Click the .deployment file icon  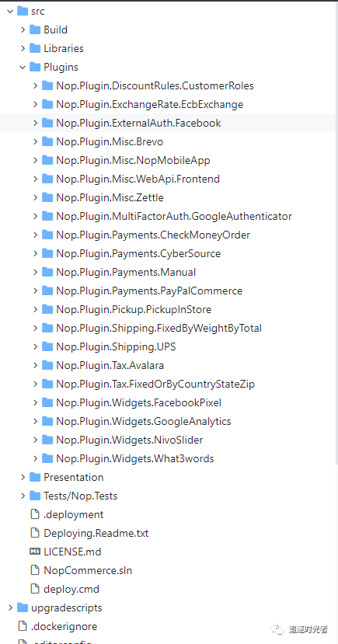pos(35,514)
